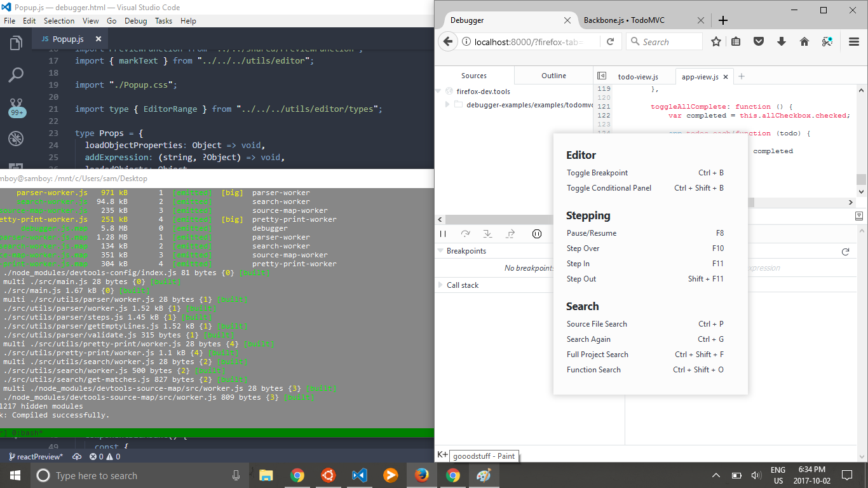Expand the Call stack section

[440, 285]
